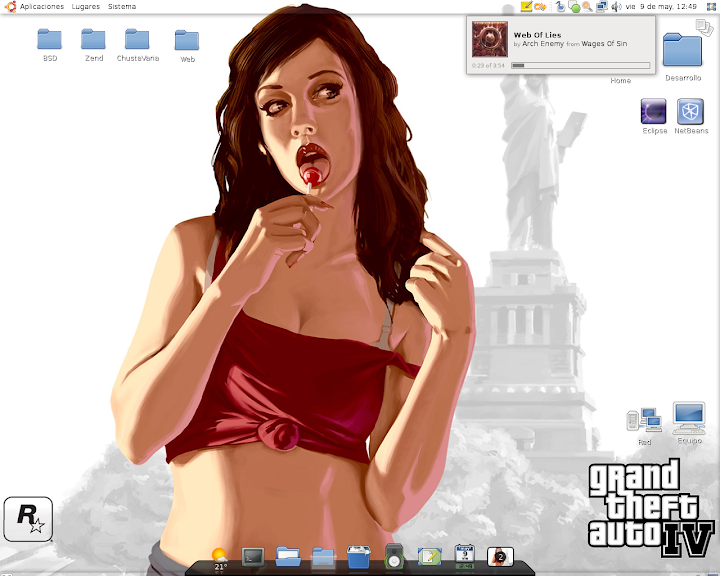The width and height of the screenshot is (720, 576).
Task: Launch NetBeans from the desktop
Action: click(690, 111)
